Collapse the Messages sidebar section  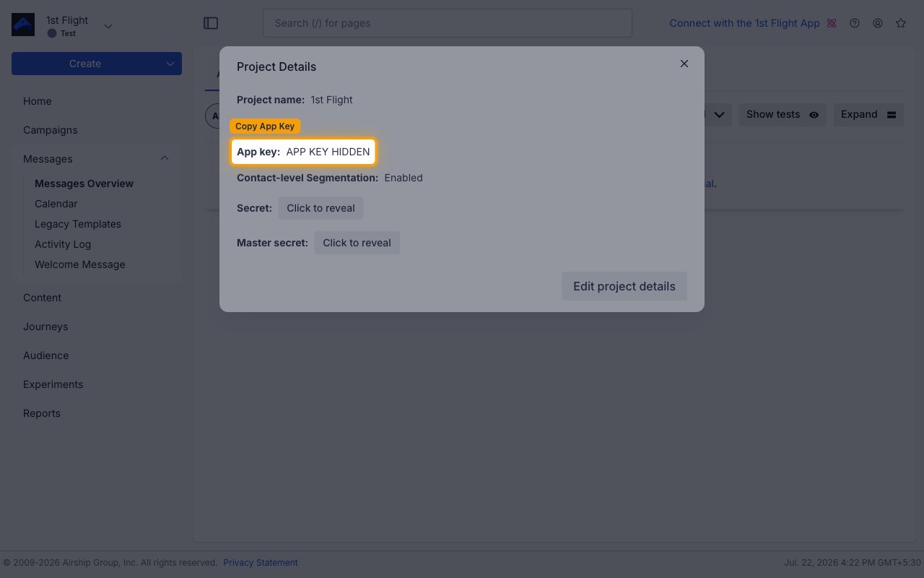pos(165,158)
